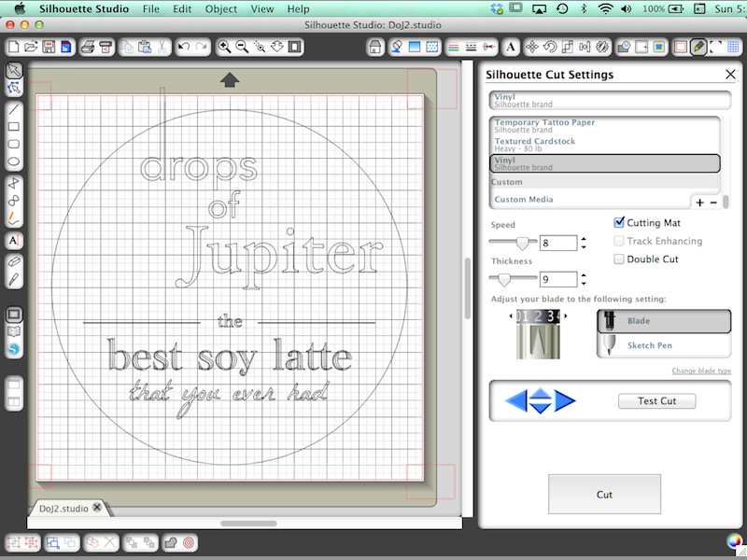Click the Change blade type link

[700, 371]
